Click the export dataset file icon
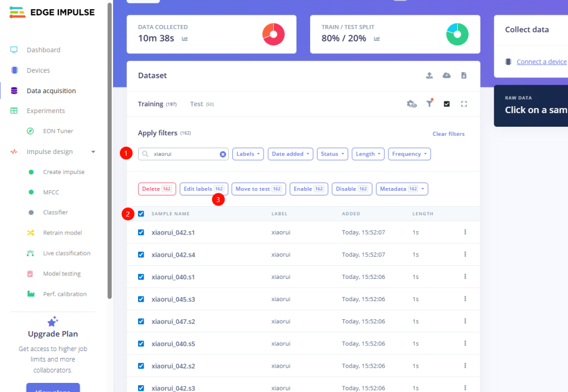The image size is (568, 392). click(463, 76)
